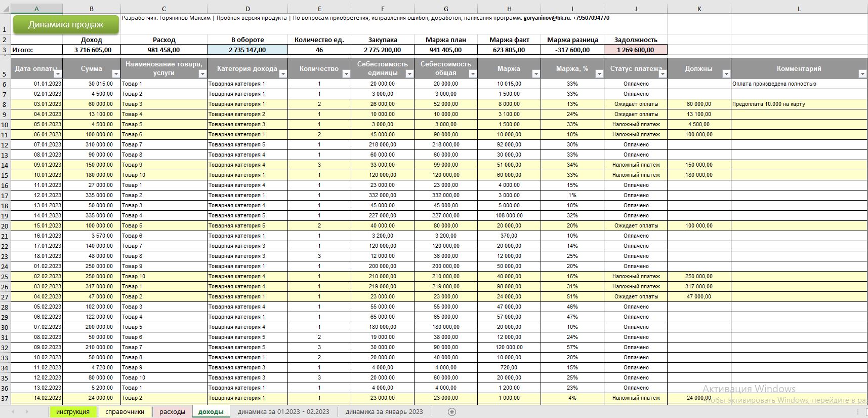Switch to the справочники sheet tab
868x418 pixels.
125,412
